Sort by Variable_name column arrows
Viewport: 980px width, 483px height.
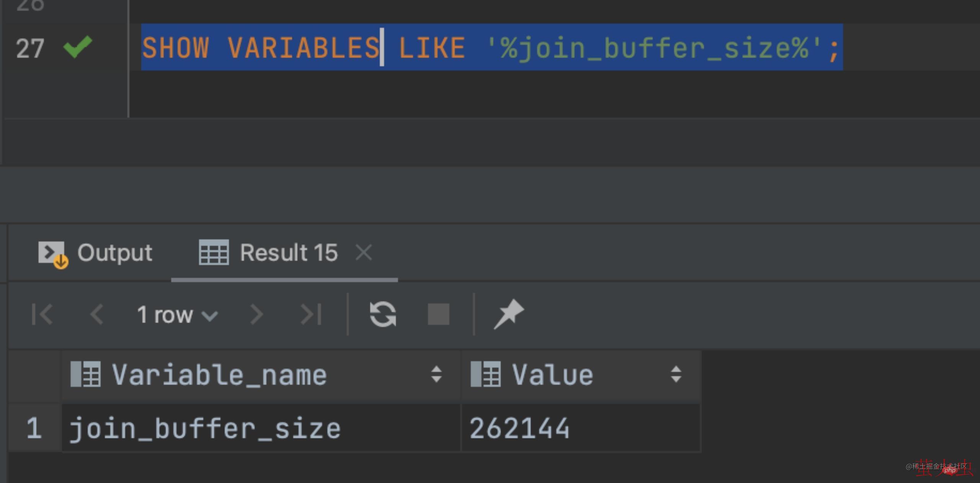[x=436, y=374]
